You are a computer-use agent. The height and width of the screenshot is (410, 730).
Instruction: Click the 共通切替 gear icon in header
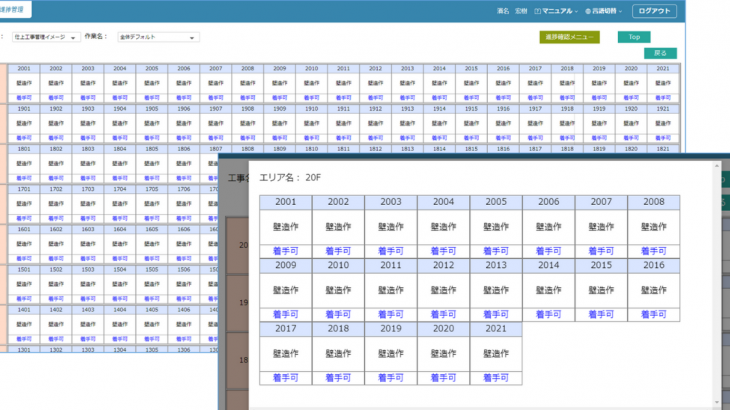click(589, 11)
